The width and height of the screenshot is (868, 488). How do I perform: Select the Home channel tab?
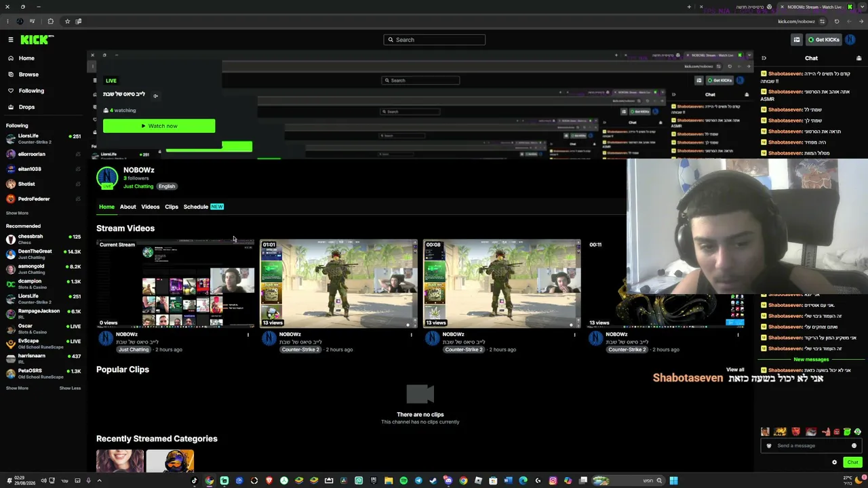point(106,207)
